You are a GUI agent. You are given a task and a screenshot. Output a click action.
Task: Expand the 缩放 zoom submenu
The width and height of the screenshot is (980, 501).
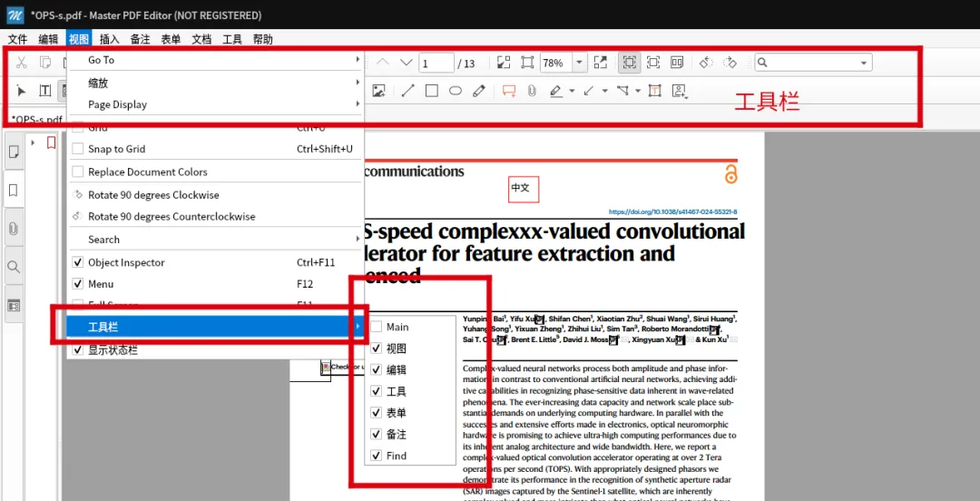pyautogui.click(x=216, y=83)
